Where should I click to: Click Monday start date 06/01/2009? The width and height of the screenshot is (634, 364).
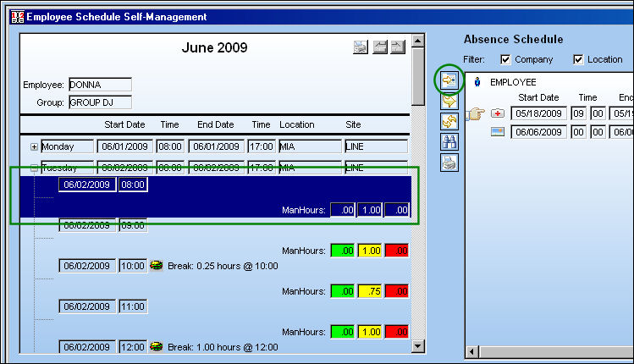tap(125, 146)
